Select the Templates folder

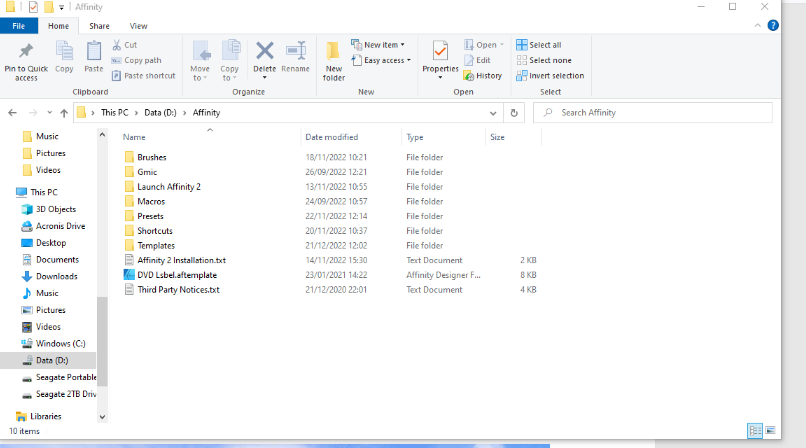coord(156,246)
